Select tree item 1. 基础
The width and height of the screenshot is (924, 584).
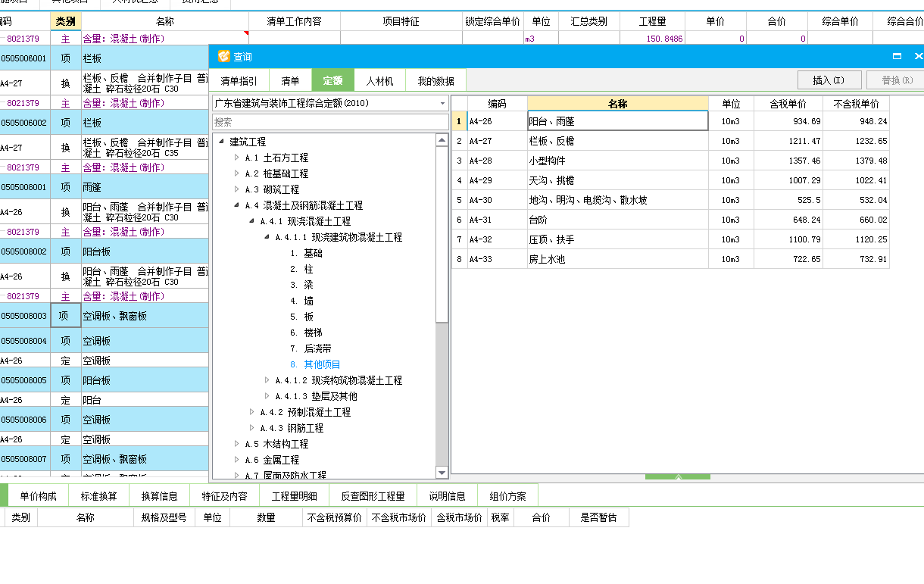click(306, 253)
